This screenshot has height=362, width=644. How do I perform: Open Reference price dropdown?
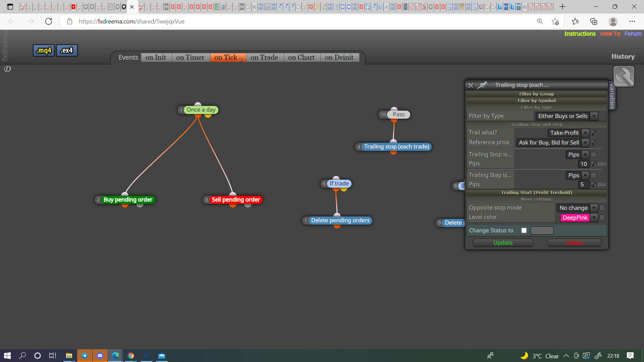click(x=553, y=142)
